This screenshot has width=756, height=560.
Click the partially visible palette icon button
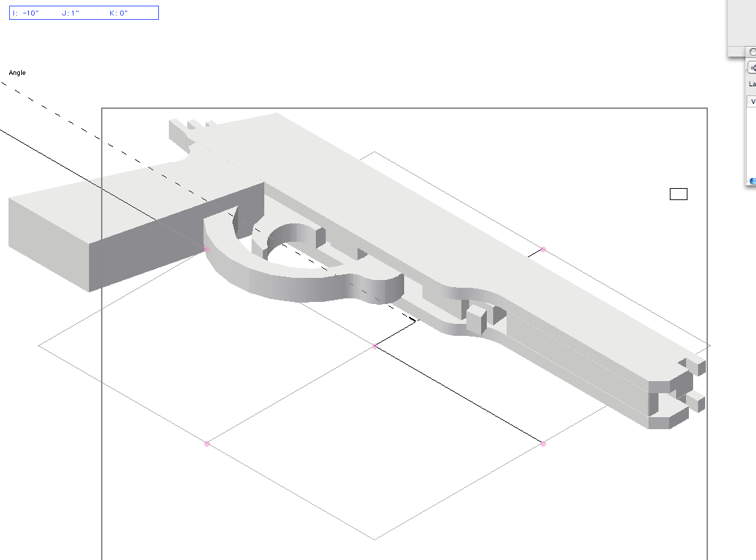752,68
